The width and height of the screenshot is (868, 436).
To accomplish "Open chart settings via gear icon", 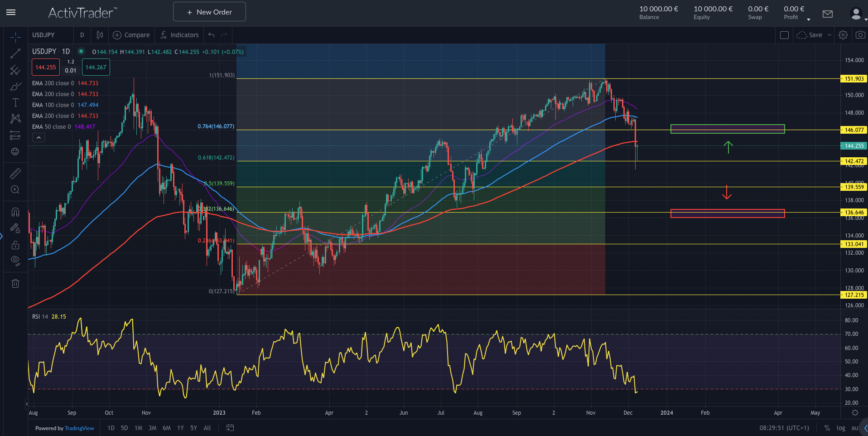I will [843, 34].
